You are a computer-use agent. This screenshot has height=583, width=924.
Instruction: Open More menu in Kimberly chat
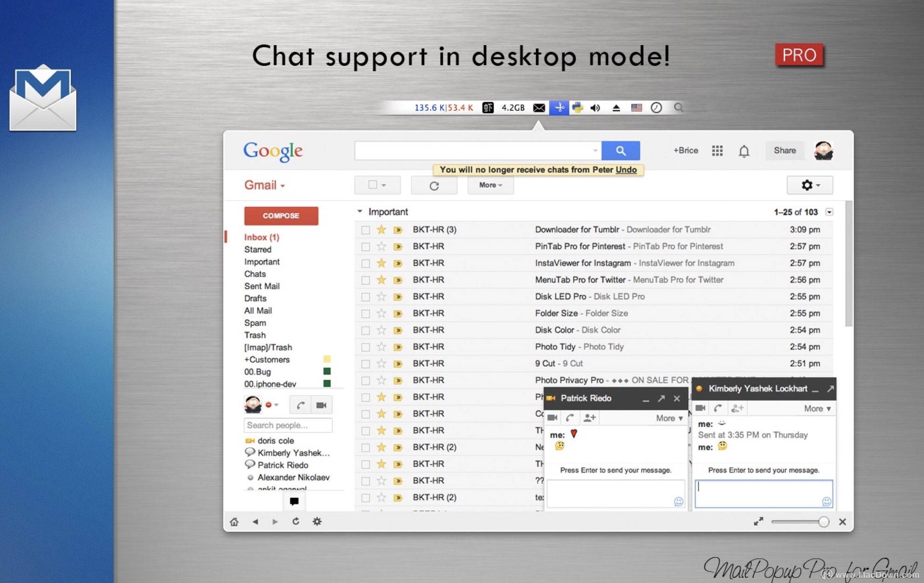(x=817, y=409)
